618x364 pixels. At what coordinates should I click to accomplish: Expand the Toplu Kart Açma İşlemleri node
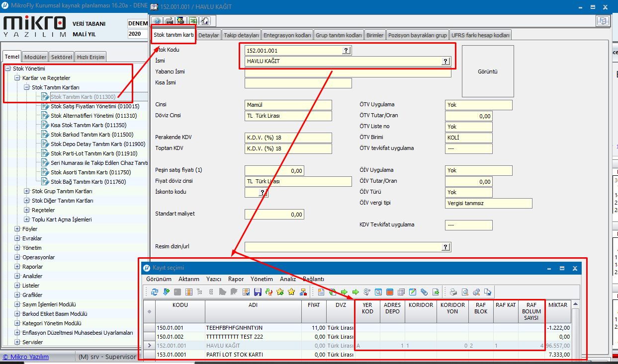point(27,219)
